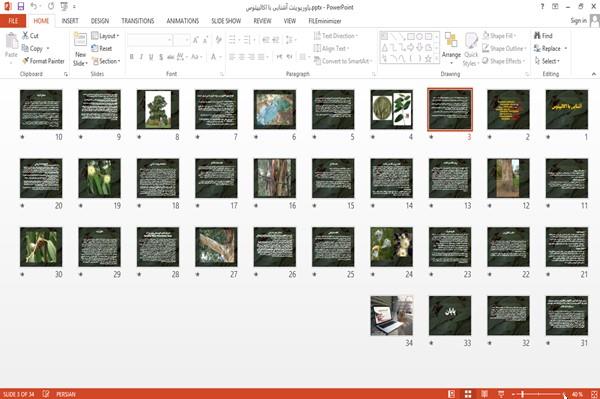
Task: Click the Convert to SmartArt button
Action: (342, 61)
